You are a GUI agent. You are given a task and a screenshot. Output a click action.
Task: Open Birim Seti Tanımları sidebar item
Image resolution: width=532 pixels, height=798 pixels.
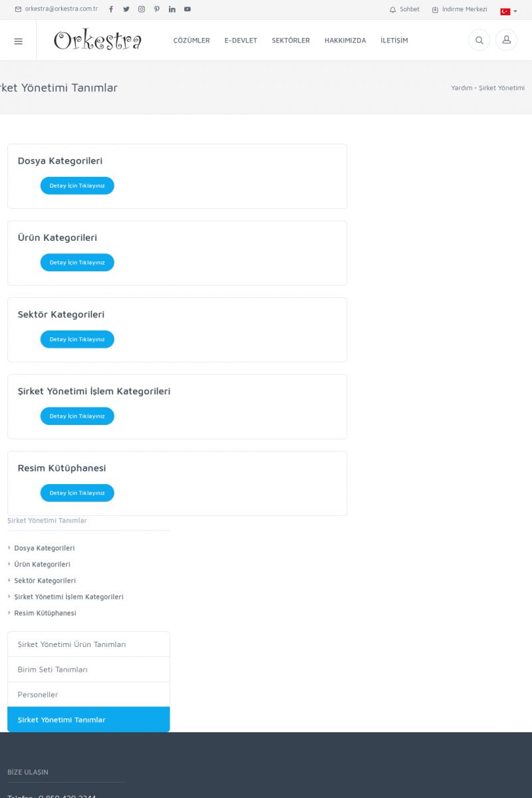[x=53, y=670]
